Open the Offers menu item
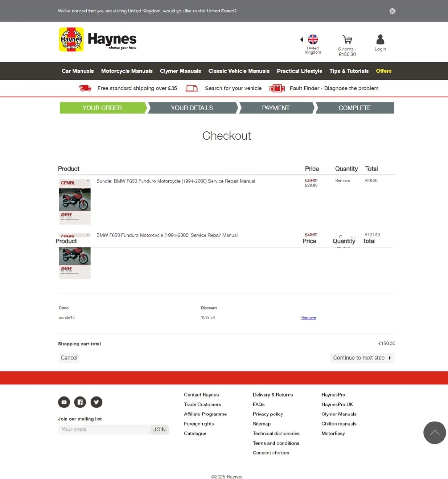 tap(384, 71)
